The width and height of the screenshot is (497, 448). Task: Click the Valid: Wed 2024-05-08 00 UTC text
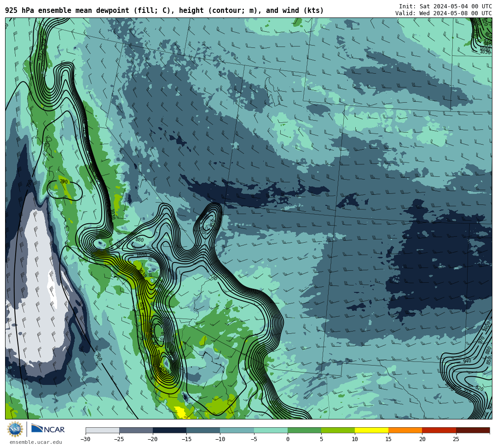[x=444, y=13]
